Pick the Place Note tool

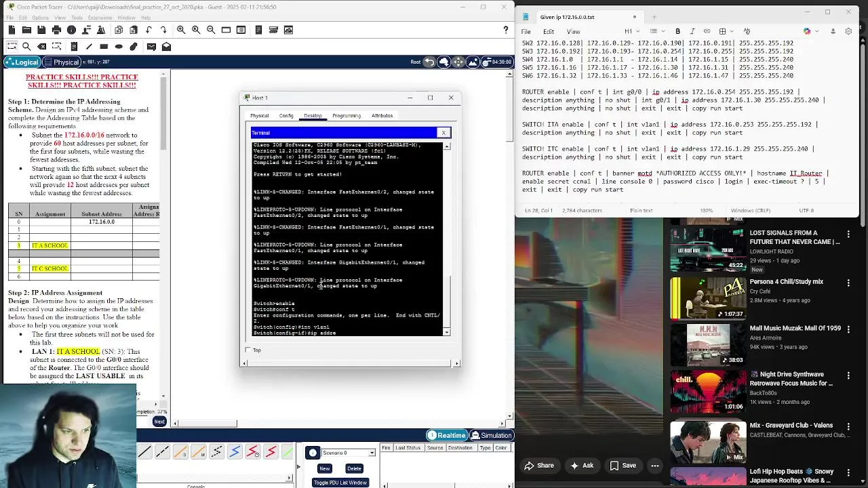tap(74, 46)
